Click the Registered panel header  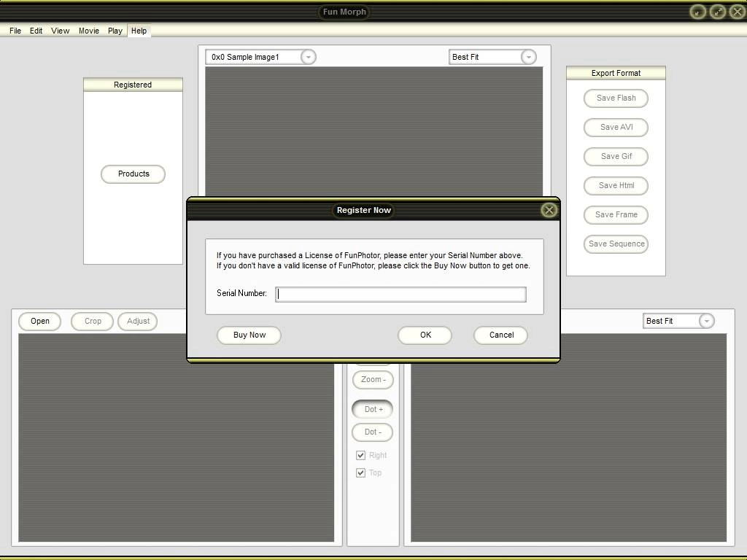click(x=133, y=85)
